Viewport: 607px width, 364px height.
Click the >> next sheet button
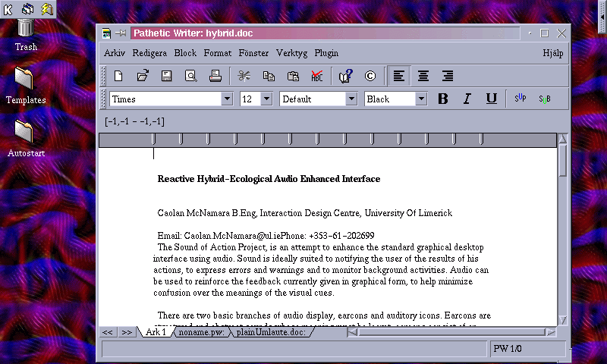pos(127,332)
